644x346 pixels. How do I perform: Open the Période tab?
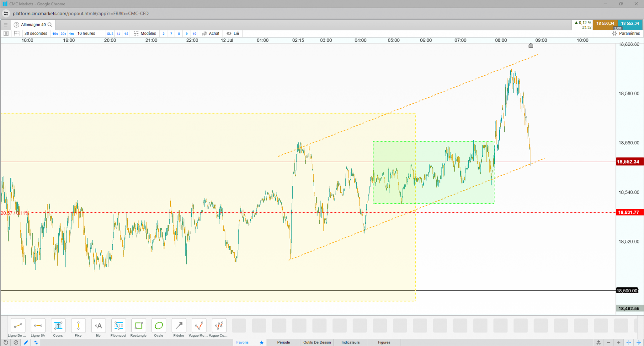point(284,342)
